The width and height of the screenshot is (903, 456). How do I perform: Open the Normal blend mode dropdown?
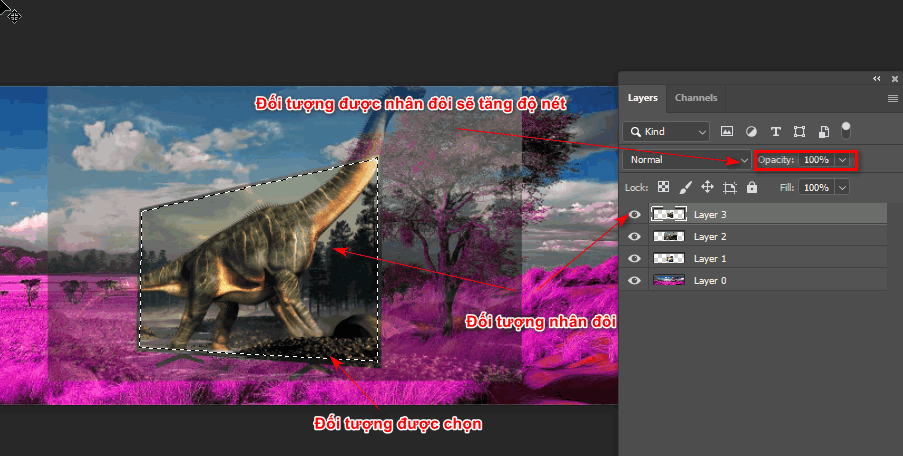click(686, 160)
